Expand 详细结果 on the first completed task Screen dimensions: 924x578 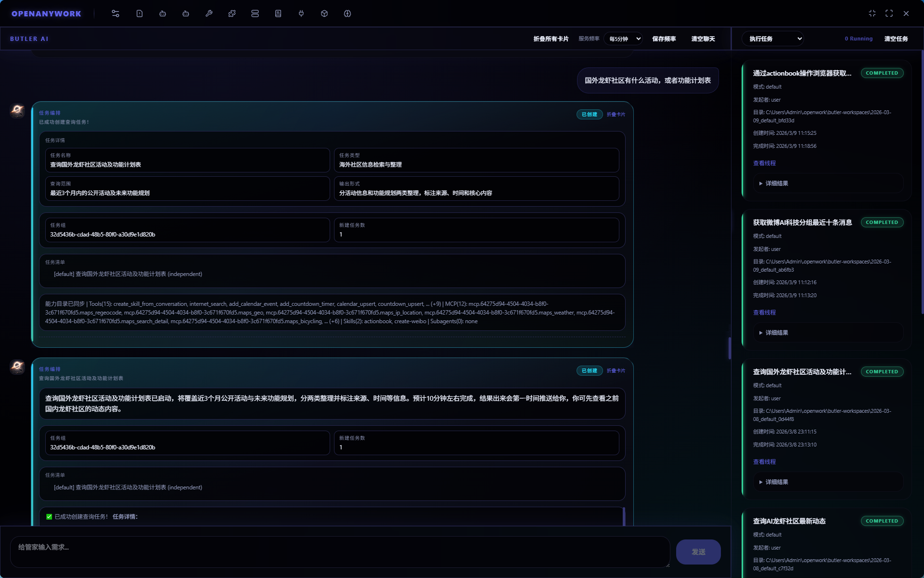774,184
